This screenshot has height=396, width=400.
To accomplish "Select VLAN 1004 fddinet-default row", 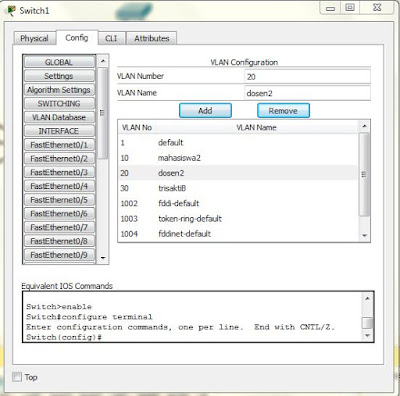I will 238,234.
